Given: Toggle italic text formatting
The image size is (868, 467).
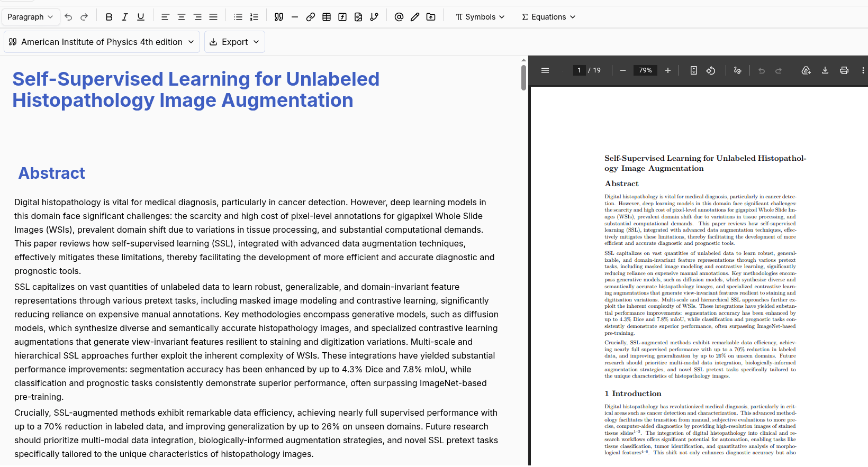Looking at the screenshot, I should point(125,17).
